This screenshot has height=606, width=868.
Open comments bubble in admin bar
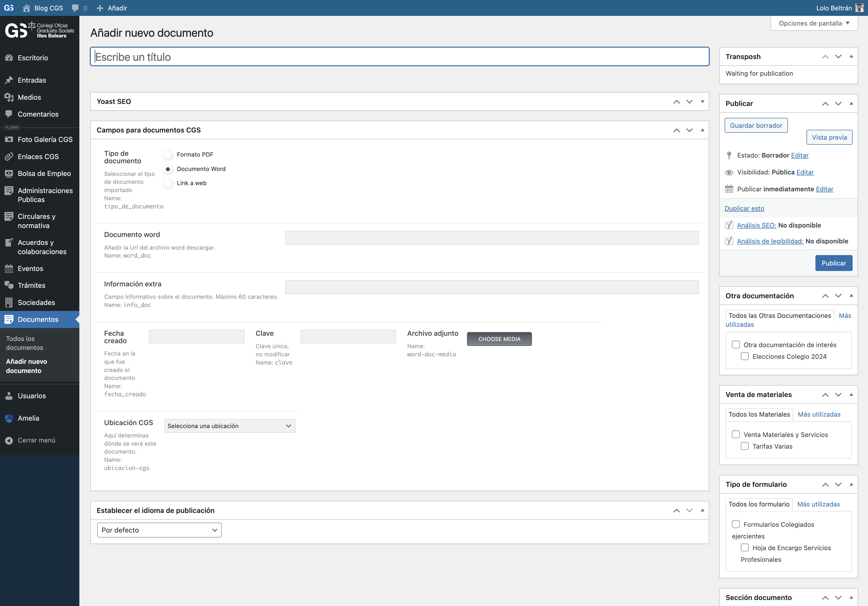pos(75,8)
